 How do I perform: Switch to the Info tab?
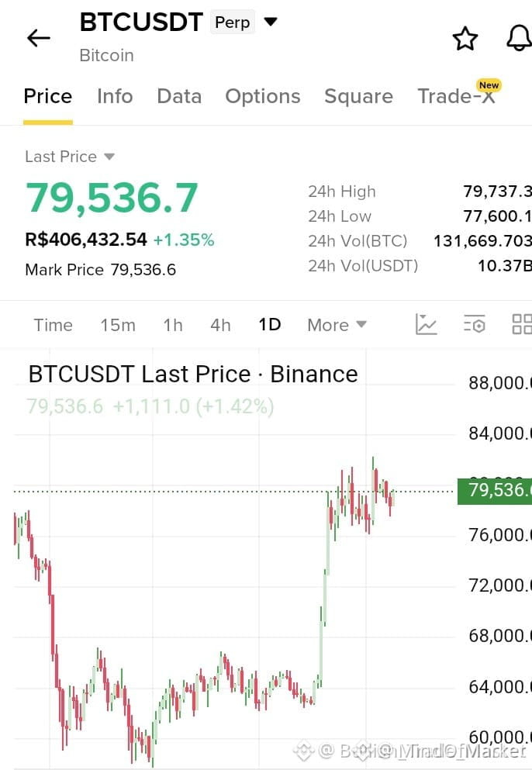tap(115, 96)
